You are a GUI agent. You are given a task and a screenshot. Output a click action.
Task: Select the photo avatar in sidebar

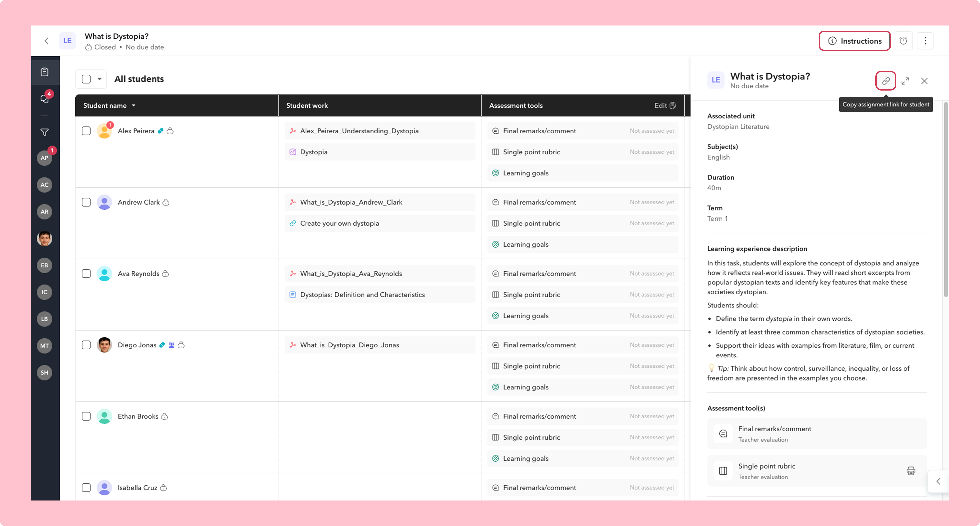(x=45, y=239)
